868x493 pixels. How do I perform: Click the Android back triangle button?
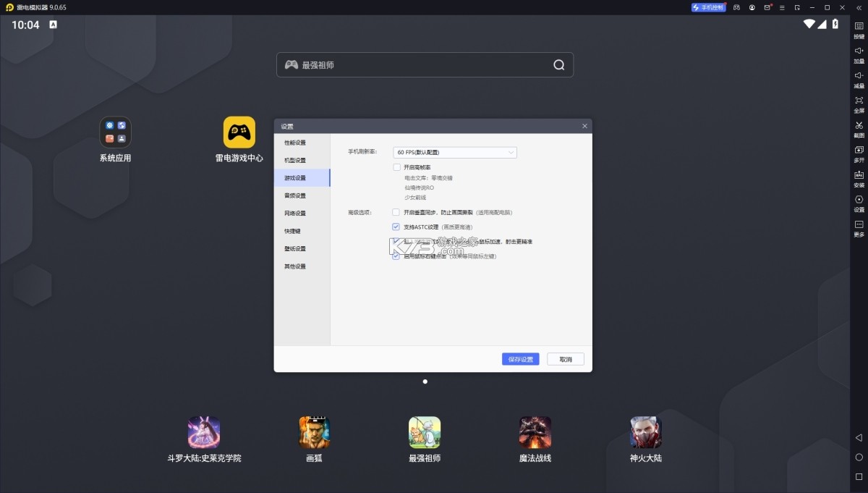[859, 437]
